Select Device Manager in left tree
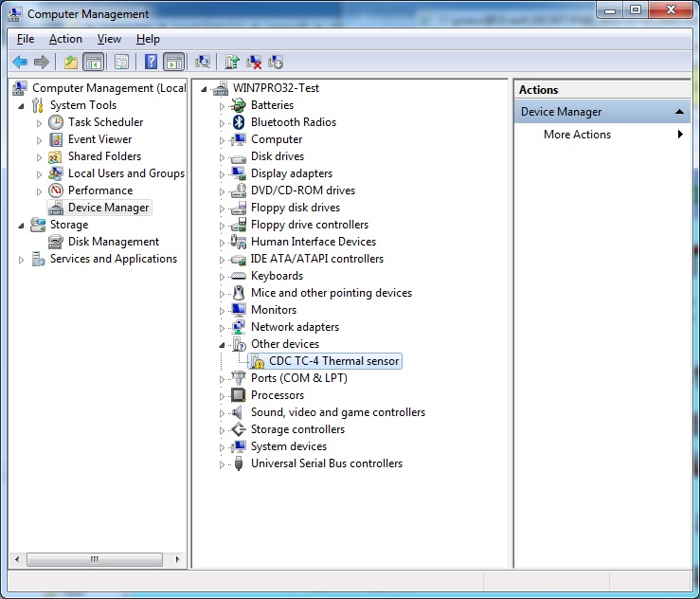The image size is (700, 599). coord(108,208)
